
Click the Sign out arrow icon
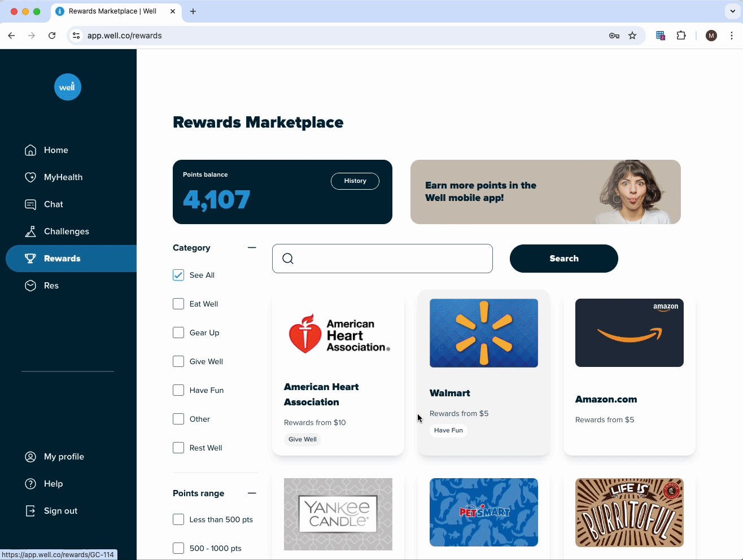click(x=30, y=511)
